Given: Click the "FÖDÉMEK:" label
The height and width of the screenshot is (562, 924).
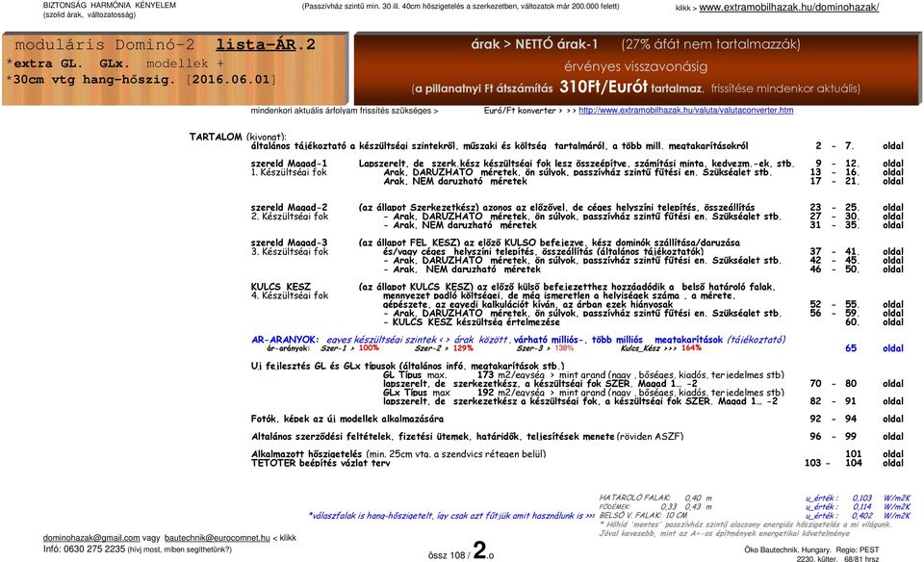Looking at the screenshot, I should pos(615,506).
